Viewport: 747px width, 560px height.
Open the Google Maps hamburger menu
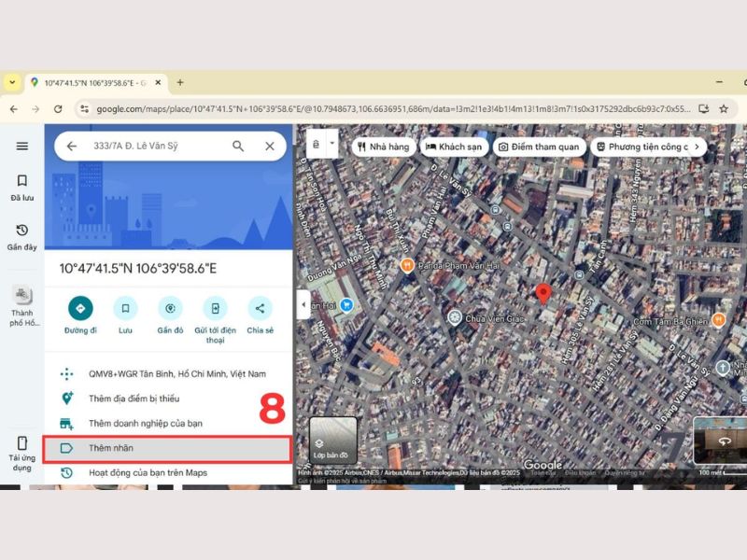coord(21,146)
